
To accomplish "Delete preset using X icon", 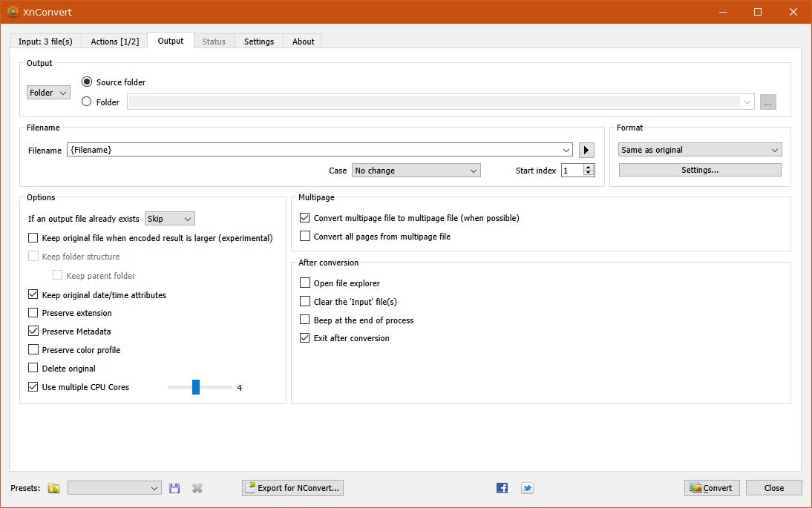I will [x=197, y=488].
